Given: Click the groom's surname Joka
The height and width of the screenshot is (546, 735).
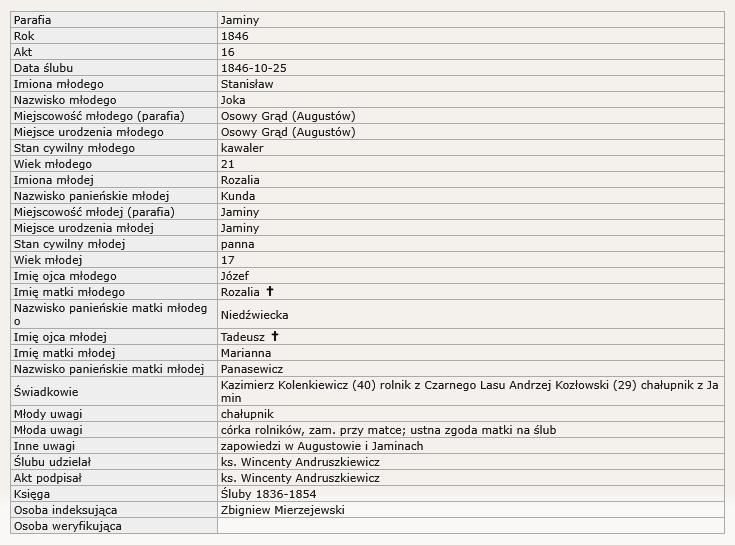Looking at the screenshot, I should (x=233, y=100).
